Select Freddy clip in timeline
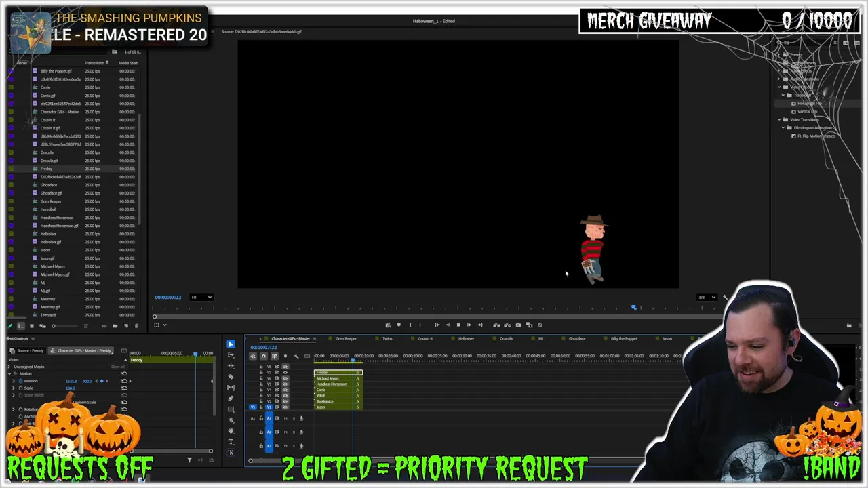Screen dimensions: 868x488 338,373
